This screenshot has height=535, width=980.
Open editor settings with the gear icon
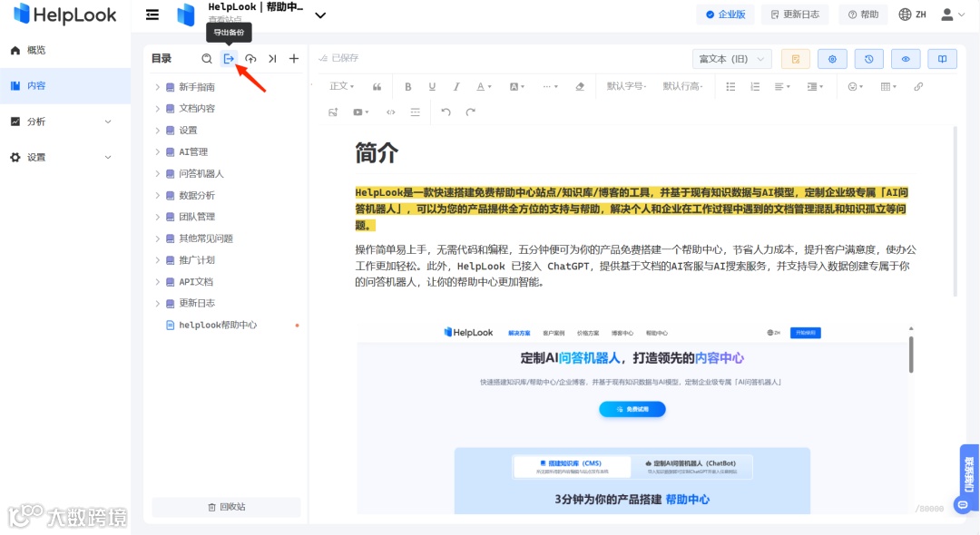tap(832, 58)
